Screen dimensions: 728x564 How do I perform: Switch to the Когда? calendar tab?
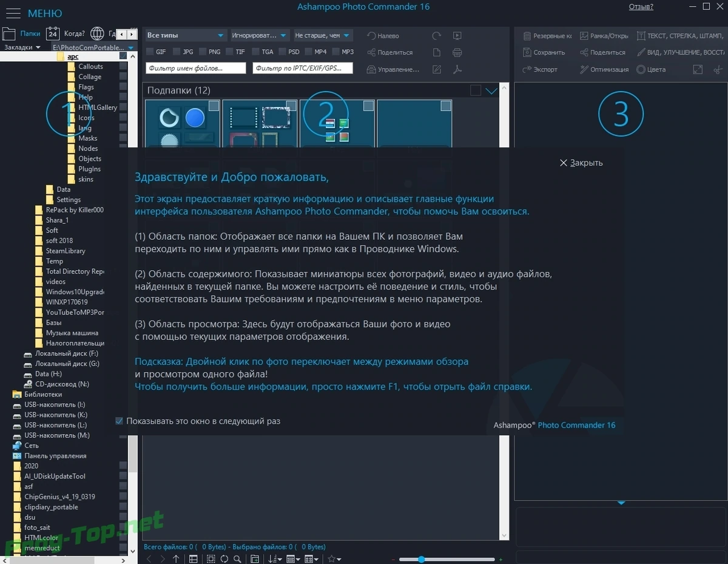click(66, 33)
